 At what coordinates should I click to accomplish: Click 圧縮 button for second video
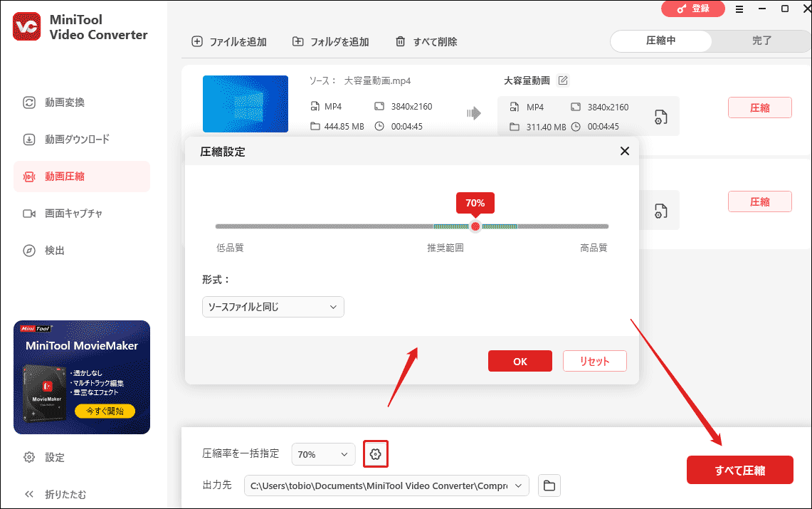click(760, 202)
